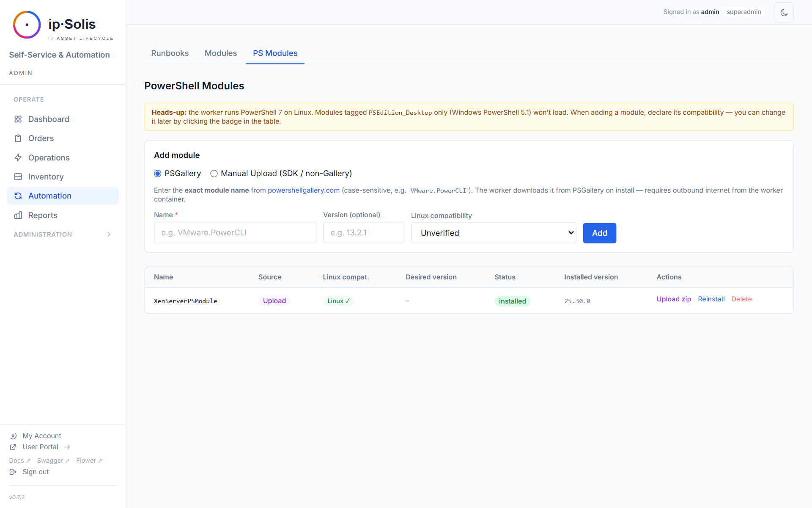The image size is (812, 508).
Task: Open Reports in the sidebar
Action: (x=63, y=215)
